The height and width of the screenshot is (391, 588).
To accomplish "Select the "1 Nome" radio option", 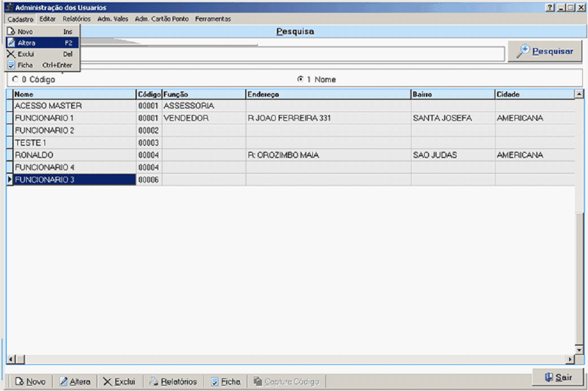I will point(300,79).
